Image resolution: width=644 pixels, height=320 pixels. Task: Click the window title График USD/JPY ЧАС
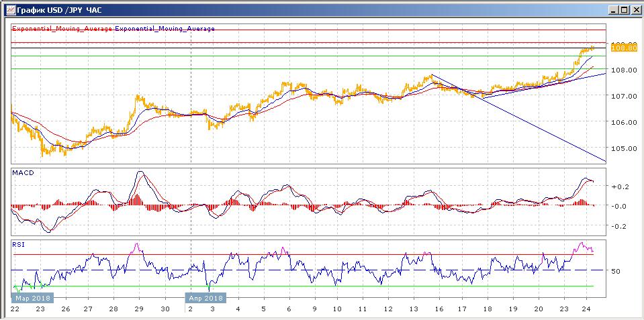[59, 9]
